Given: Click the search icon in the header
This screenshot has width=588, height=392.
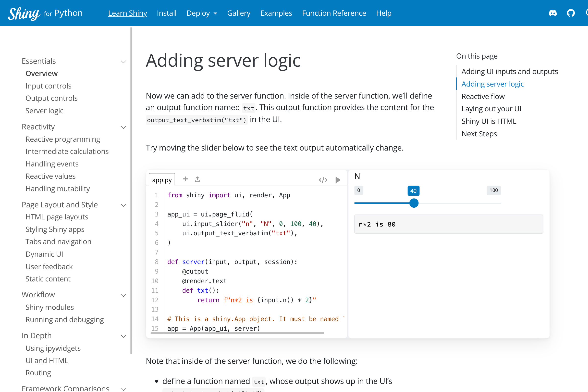Looking at the screenshot, I should [587, 13].
